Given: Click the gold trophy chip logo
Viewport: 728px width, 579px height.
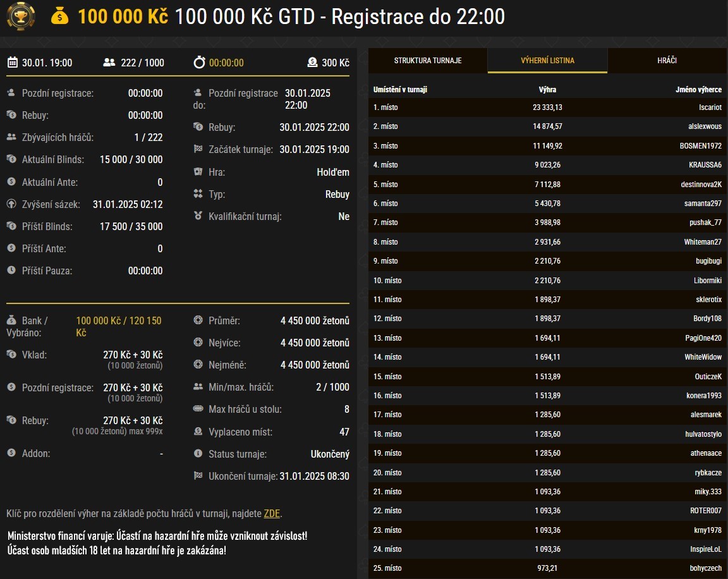Looking at the screenshot, I should click(21, 17).
